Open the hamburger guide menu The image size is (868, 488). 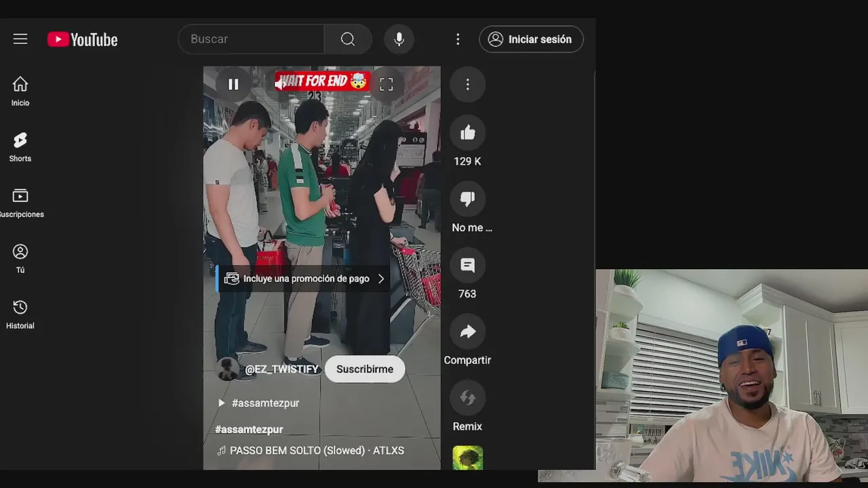(20, 39)
